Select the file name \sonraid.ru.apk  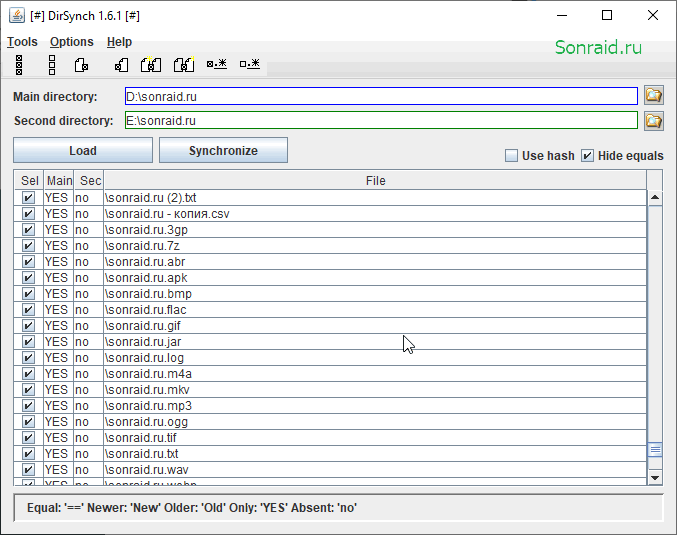pos(146,278)
